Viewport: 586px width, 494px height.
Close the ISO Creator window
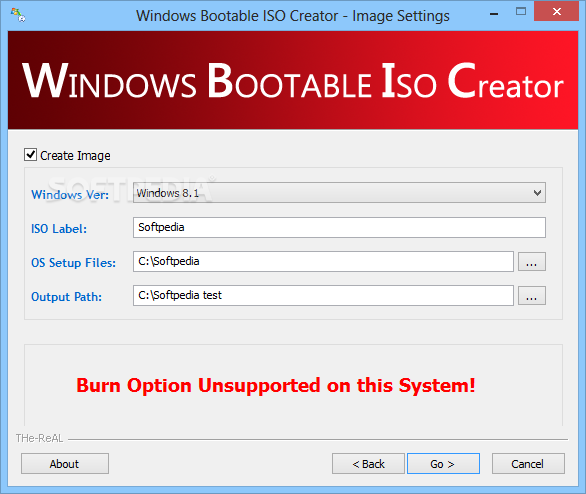click(x=556, y=12)
